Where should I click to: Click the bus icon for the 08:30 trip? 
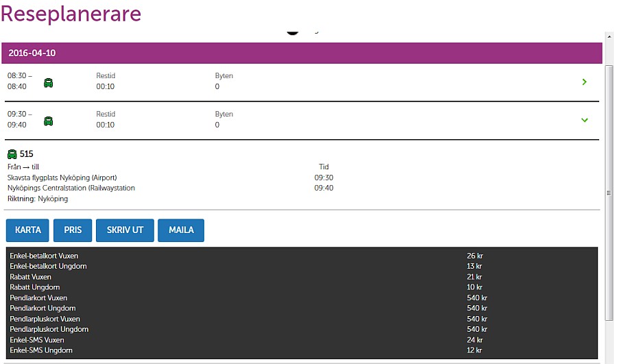(x=49, y=83)
